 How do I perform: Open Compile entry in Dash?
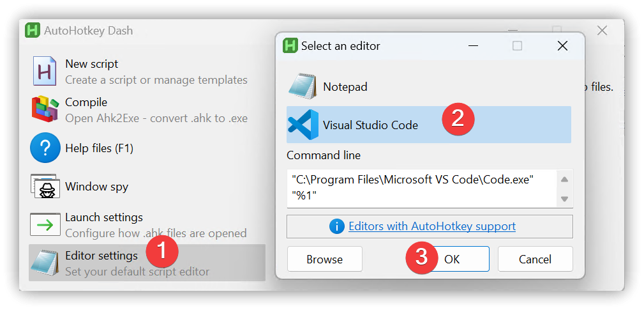click(147, 109)
